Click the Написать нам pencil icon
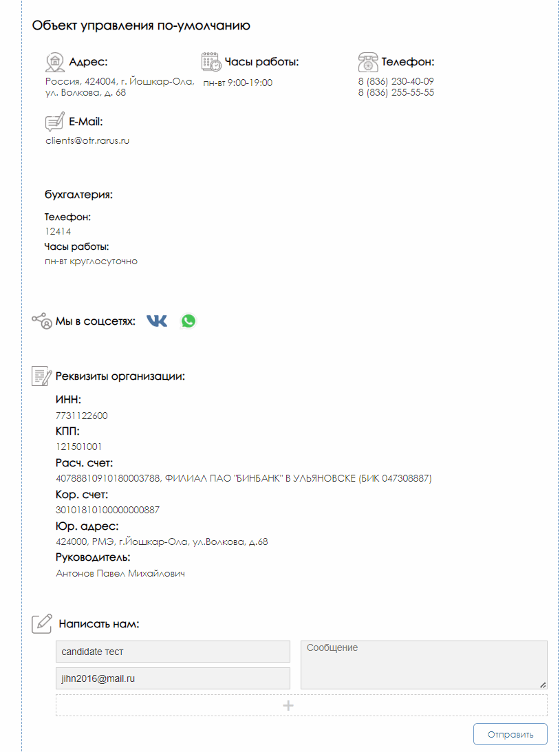560x752 pixels. coord(42,623)
